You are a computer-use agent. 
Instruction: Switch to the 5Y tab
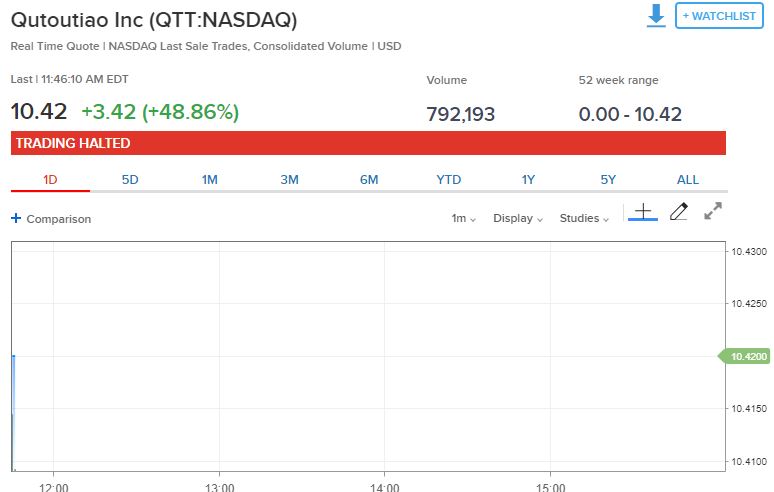tap(608, 180)
